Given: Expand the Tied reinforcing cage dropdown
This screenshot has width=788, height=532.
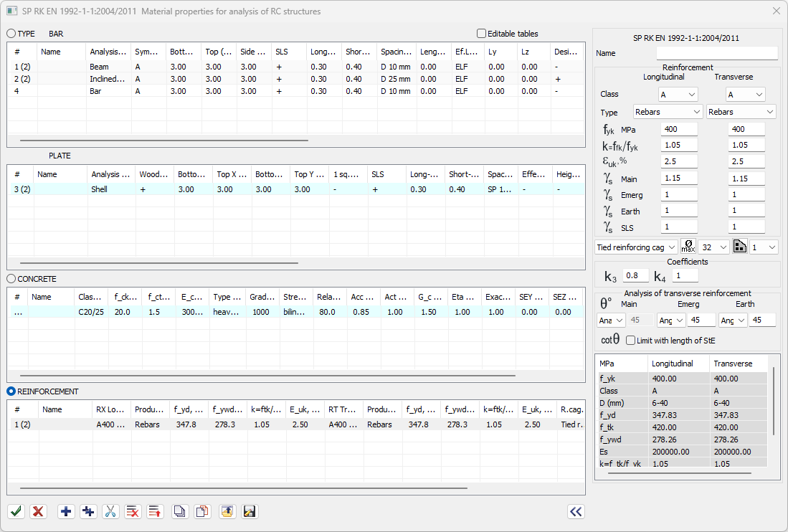Looking at the screenshot, I should click(x=636, y=247).
